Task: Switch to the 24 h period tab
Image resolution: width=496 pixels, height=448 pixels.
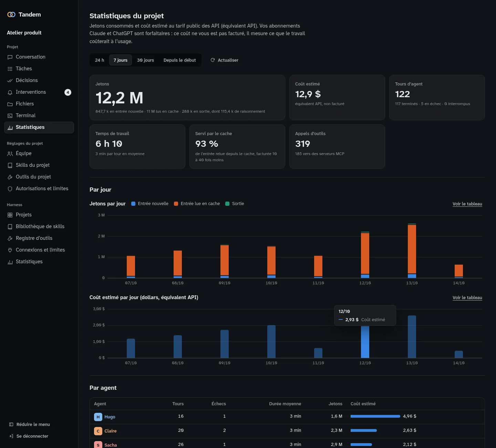Action: tap(100, 60)
